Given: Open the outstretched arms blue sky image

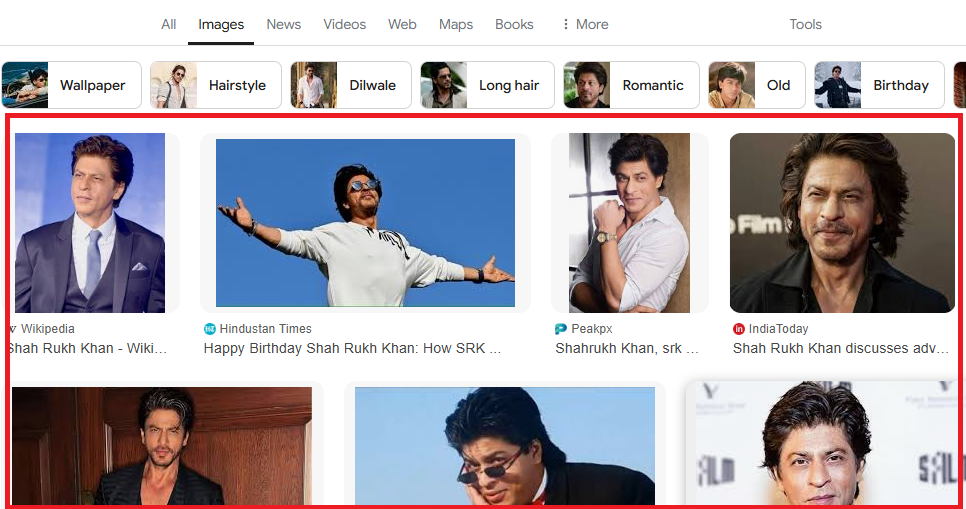Looking at the screenshot, I should (365, 222).
